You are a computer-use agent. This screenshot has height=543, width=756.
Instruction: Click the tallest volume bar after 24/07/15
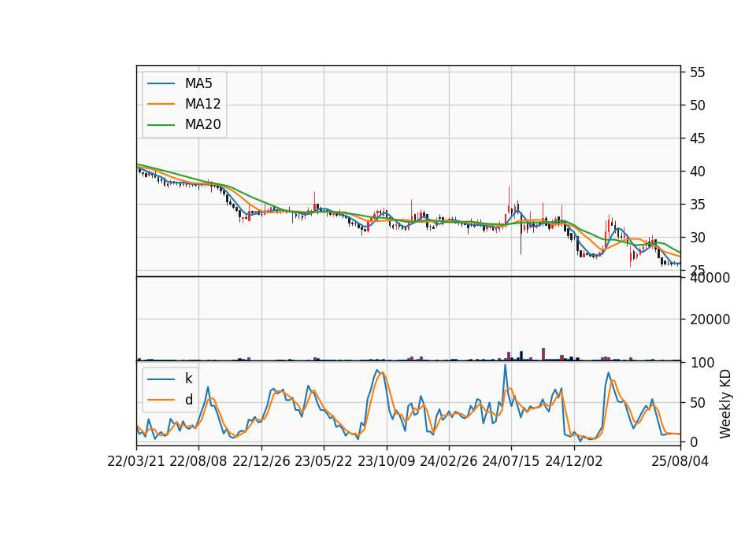543,354
